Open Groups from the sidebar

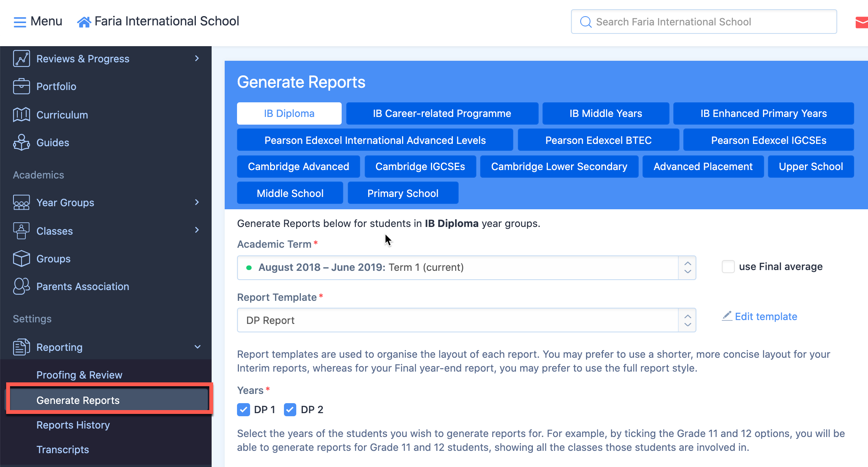(53, 259)
